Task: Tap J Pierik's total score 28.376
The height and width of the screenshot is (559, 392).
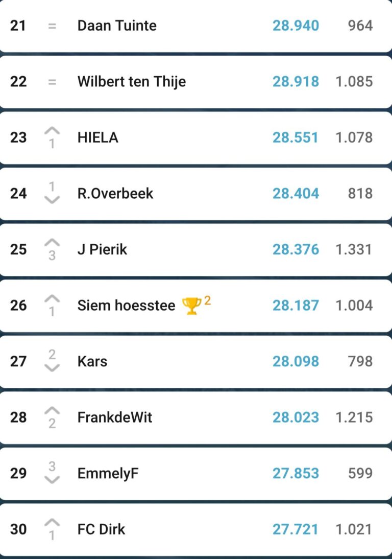Action: pos(296,249)
